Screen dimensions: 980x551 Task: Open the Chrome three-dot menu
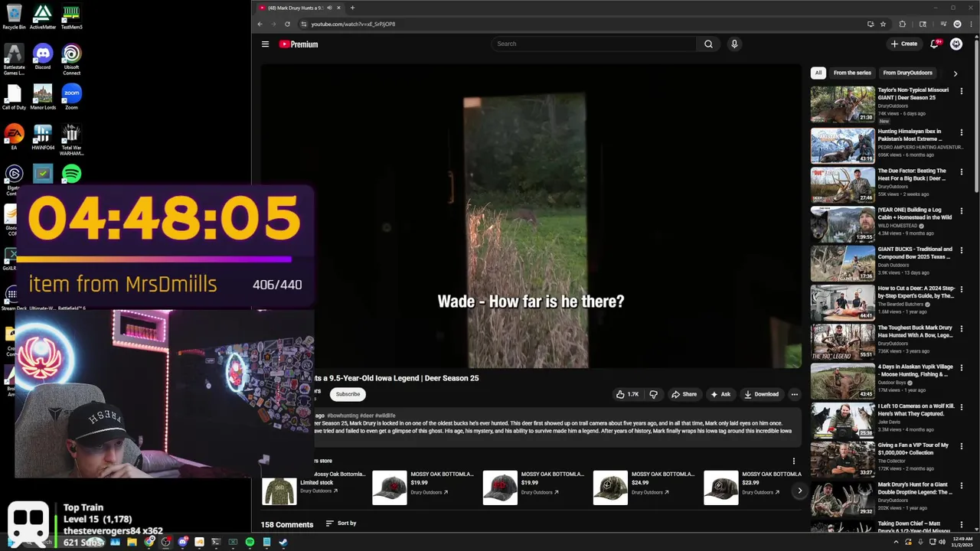(970, 24)
